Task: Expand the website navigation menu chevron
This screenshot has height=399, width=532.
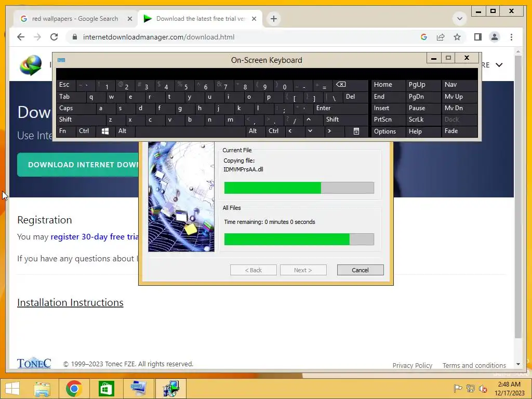Action: [x=499, y=65]
